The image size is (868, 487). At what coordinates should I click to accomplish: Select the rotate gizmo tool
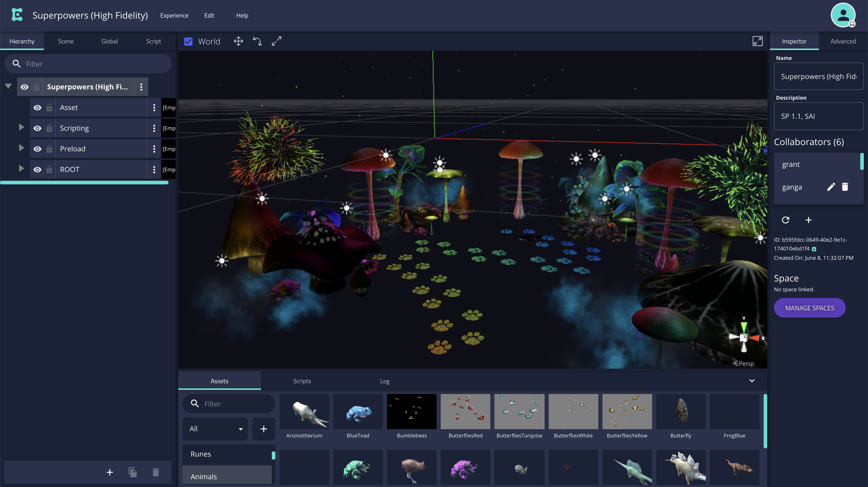pyautogui.click(x=258, y=41)
